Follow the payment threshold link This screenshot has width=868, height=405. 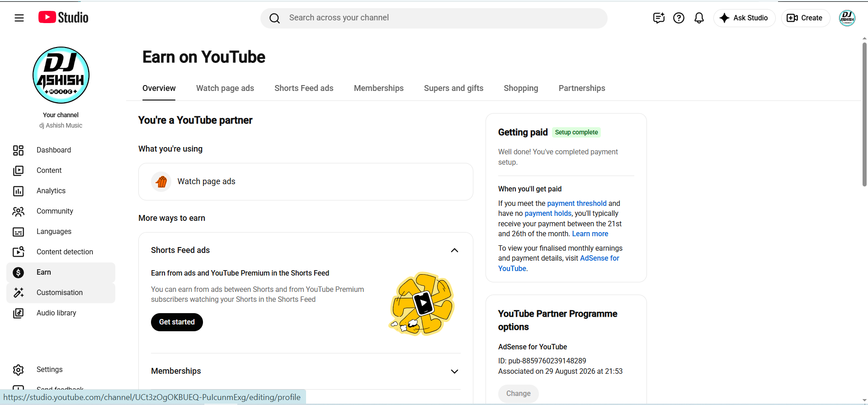point(577,204)
